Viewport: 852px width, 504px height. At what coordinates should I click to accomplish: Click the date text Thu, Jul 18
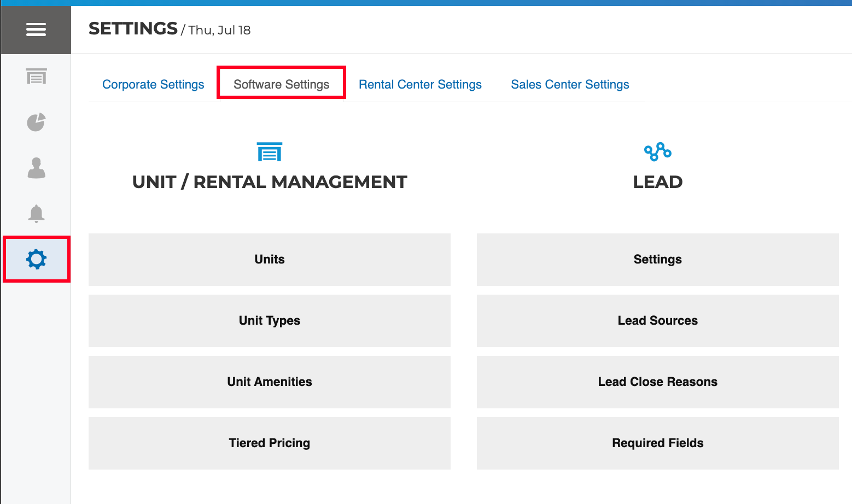click(219, 30)
